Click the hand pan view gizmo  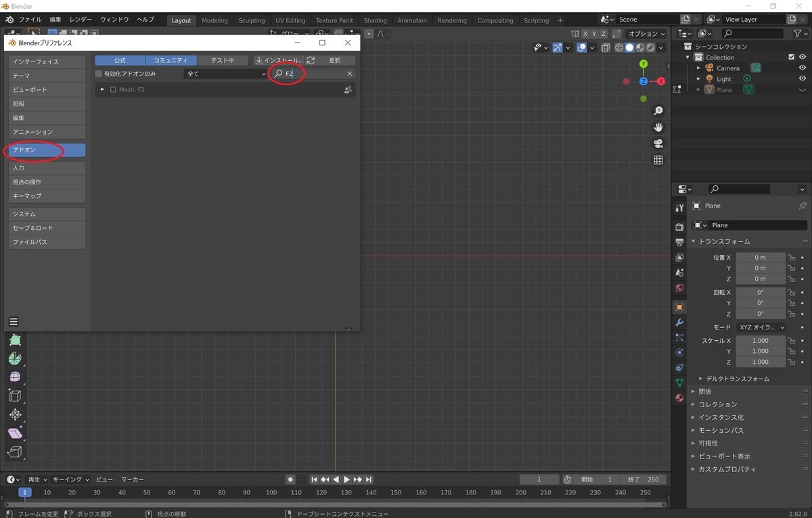click(658, 127)
